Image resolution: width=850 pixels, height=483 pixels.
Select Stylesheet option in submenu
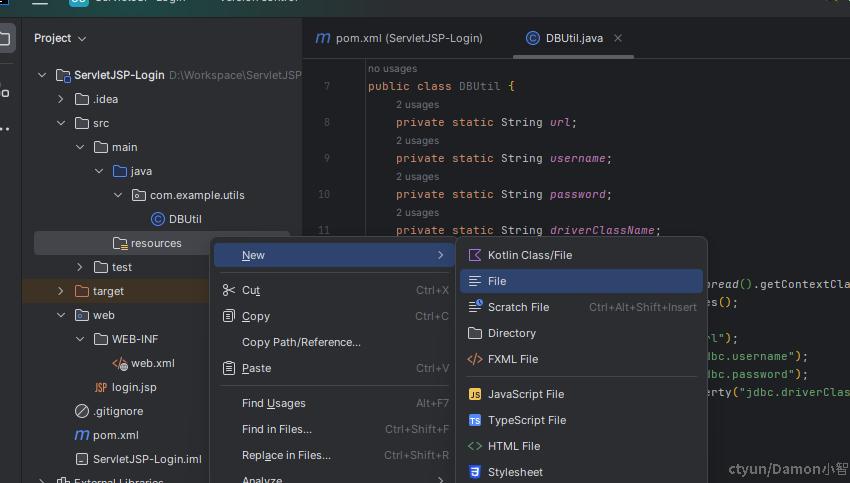coord(581,472)
